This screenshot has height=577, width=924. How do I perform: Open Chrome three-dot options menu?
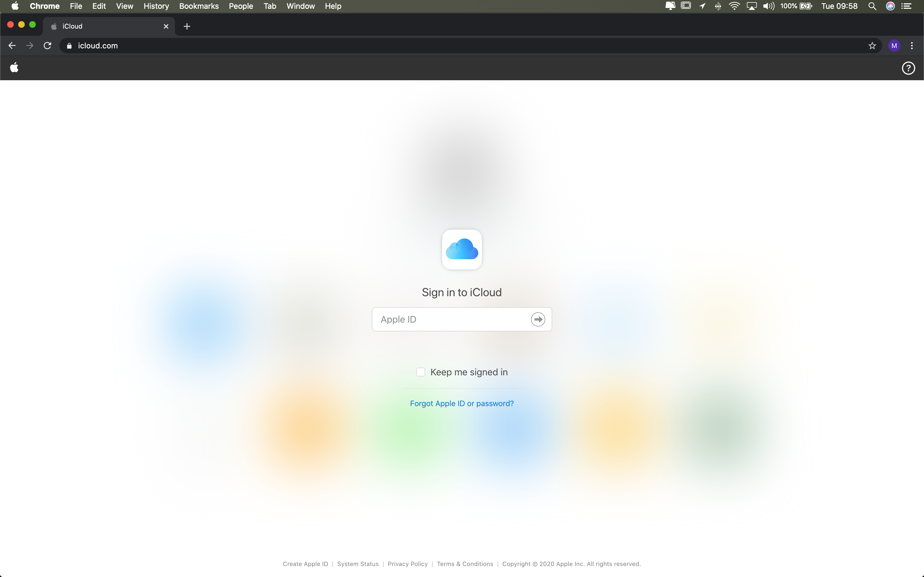point(912,46)
